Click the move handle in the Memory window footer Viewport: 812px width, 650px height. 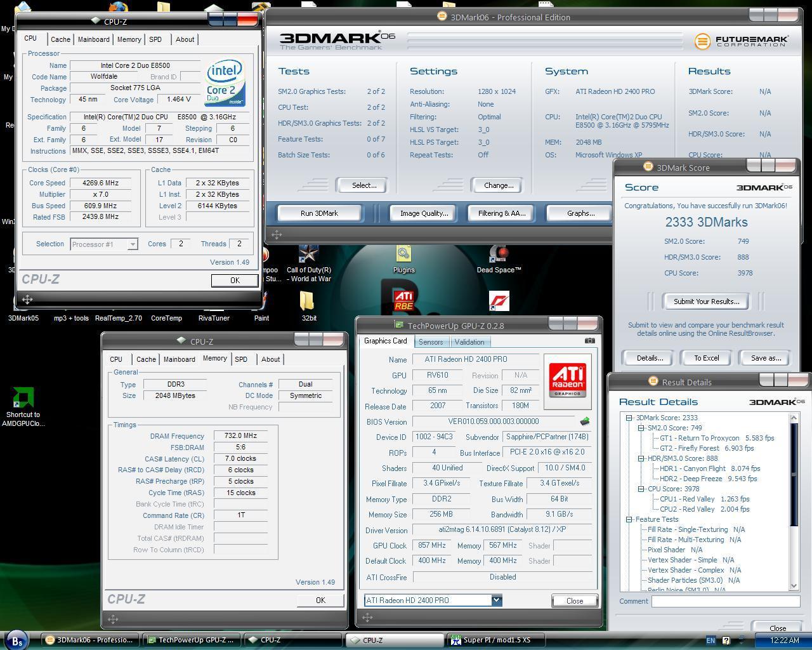click(113, 619)
